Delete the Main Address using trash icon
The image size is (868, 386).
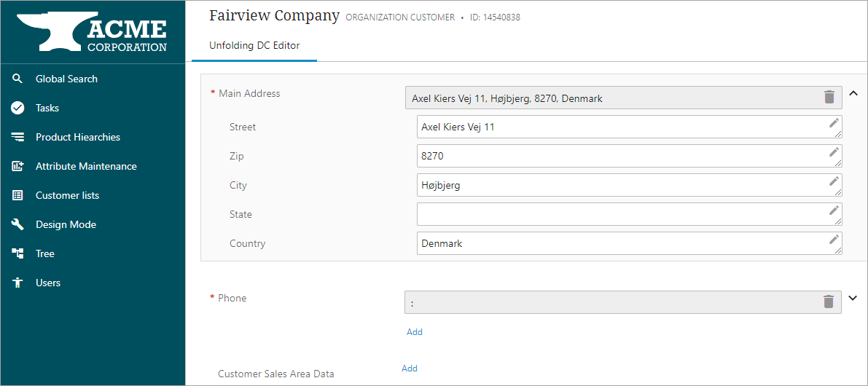coord(829,97)
